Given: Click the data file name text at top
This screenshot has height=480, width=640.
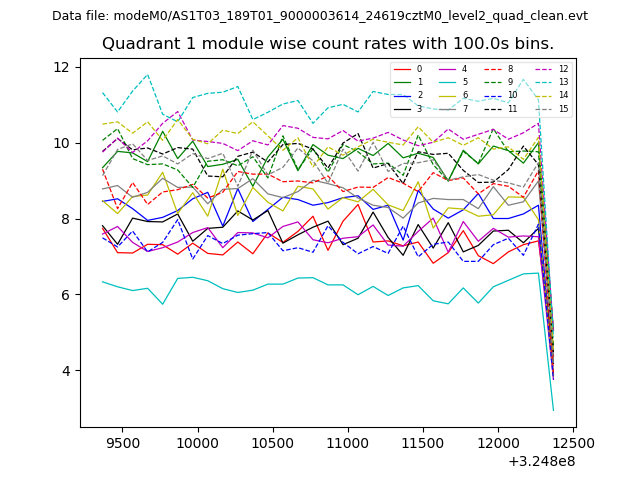Looking at the screenshot, I should pos(320,16).
